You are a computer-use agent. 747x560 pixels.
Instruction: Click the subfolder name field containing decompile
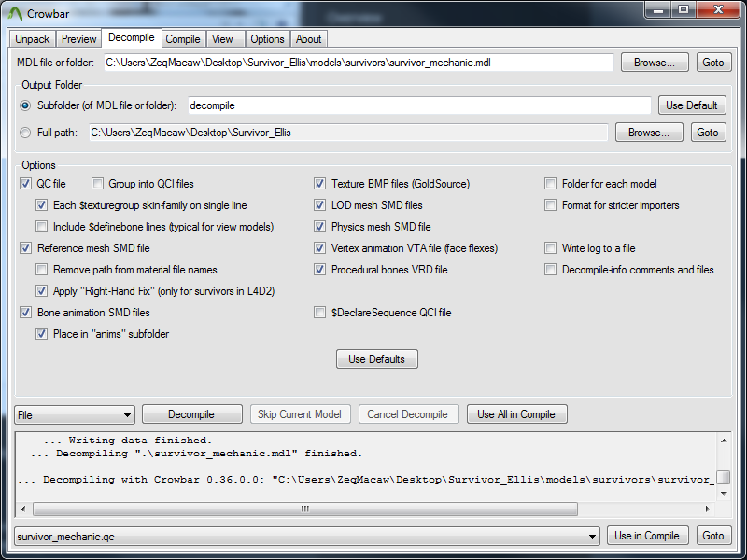pyautogui.click(x=419, y=105)
